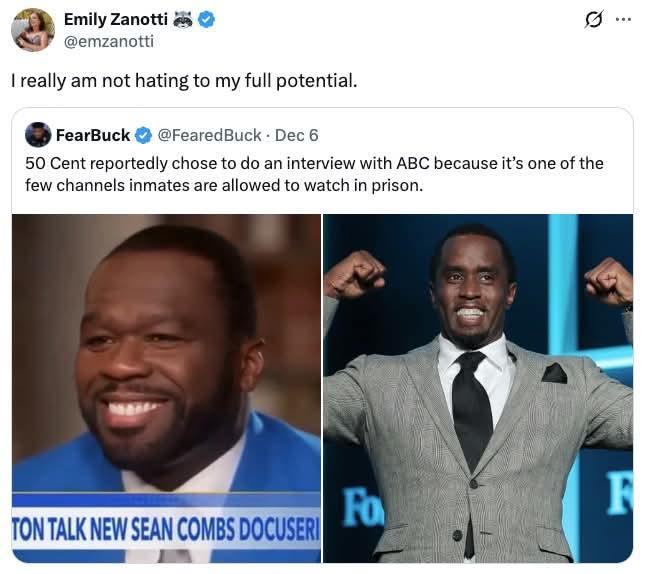Viewport: 645px width, 574px height.
Task: Open the three-dot more options menu
Action: point(624,19)
